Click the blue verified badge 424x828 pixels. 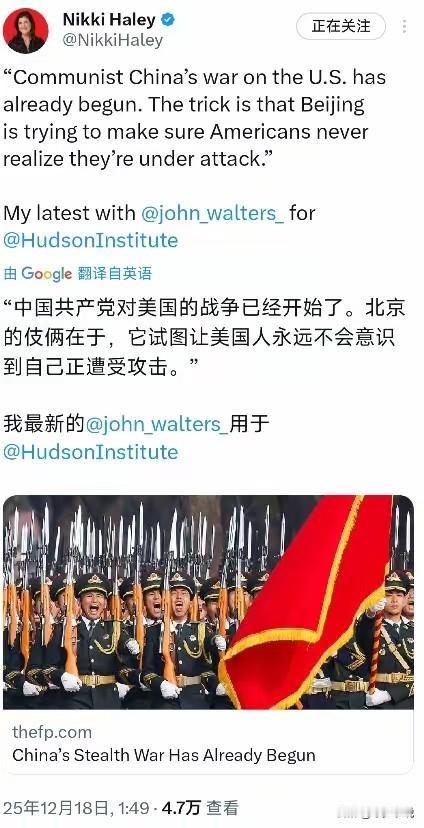coord(168,20)
